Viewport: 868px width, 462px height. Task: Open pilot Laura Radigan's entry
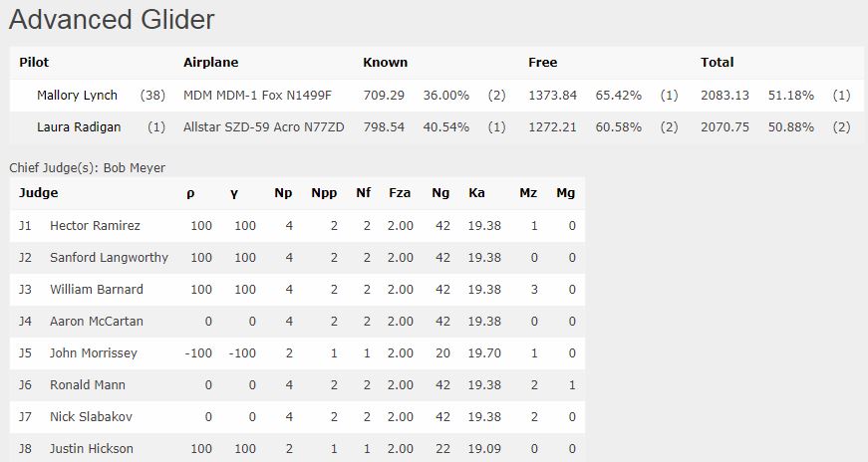tap(79, 127)
